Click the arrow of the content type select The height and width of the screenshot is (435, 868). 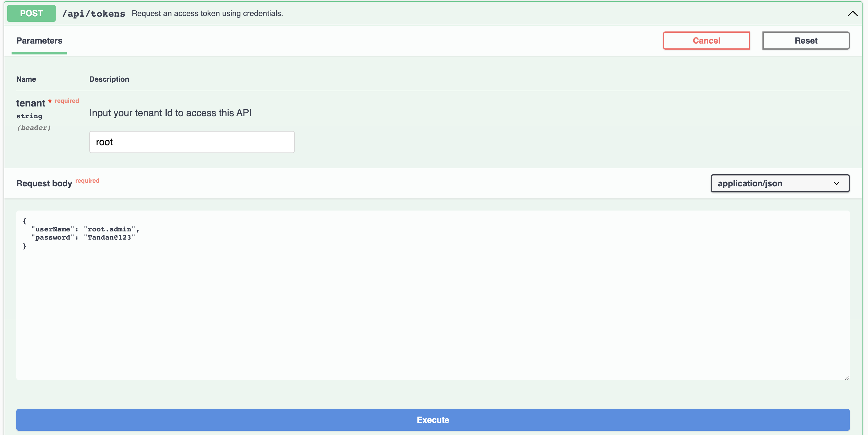click(x=836, y=183)
